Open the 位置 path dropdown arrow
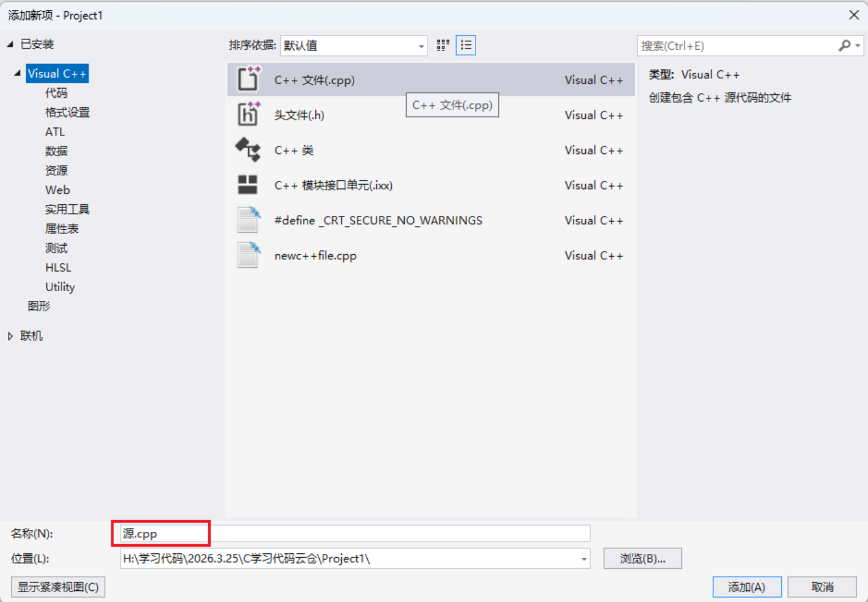The image size is (868, 602). (x=583, y=559)
